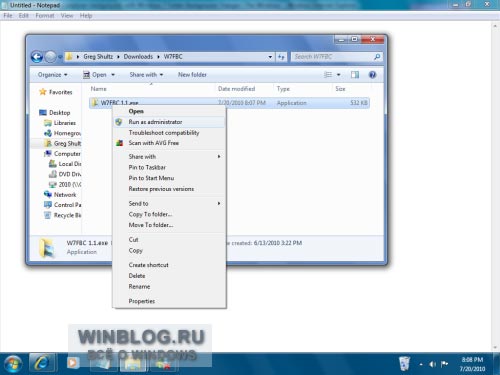Sort by the Date modified column header
The width and height of the screenshot is (500, 375).
(x=236, y=89)
